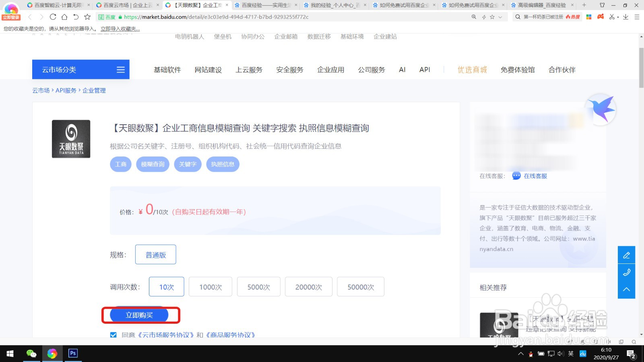Switch to the 百度经验 browser tab
The image size is (644, 362).
point(266,6)
